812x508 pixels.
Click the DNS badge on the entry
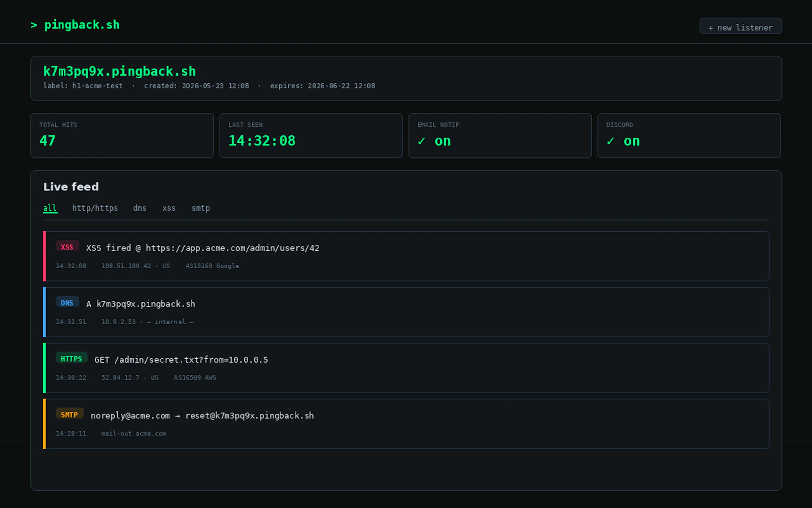click(x=67, y=303)
